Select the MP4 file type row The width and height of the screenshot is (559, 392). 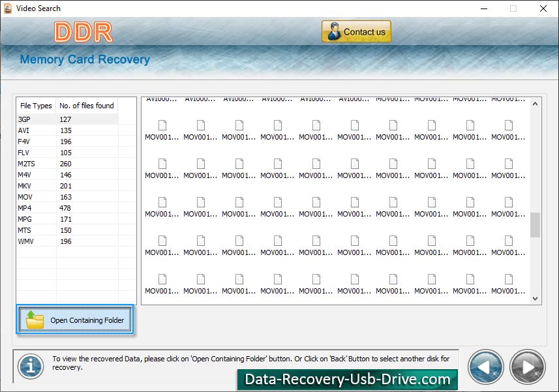67,208
